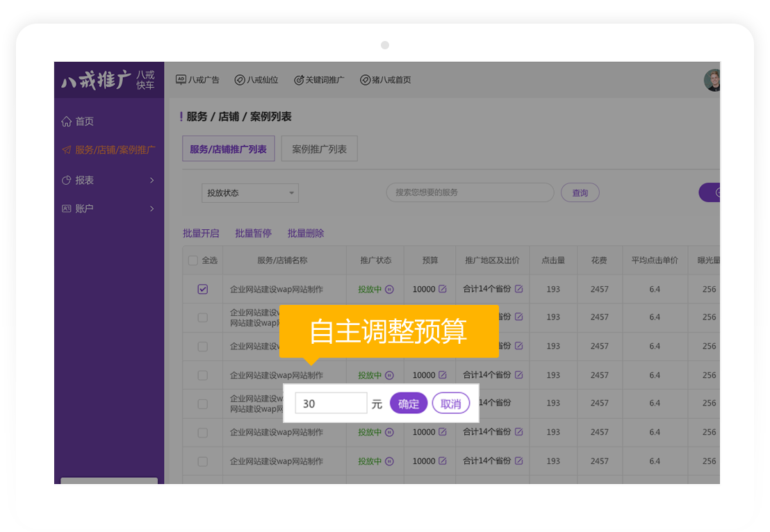Screen dimensions: 770x532
Task: Click 批量删除 to batch delete
Action: (x=306, y=233)
